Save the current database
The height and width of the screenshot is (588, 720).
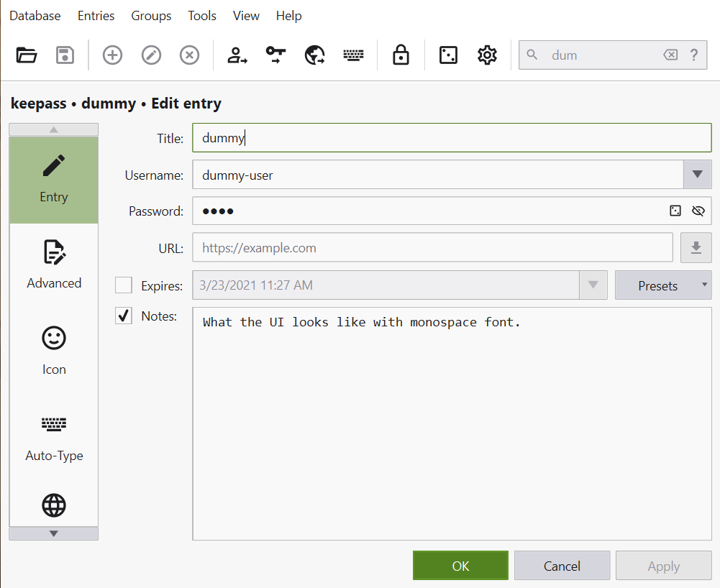click(64, 55)
